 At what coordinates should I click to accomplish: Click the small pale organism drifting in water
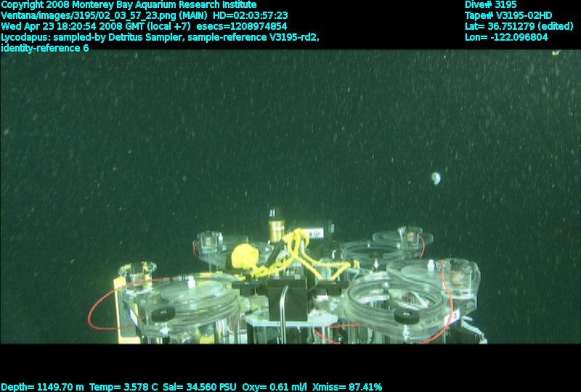pyautogui.click(x=436, y=179)
